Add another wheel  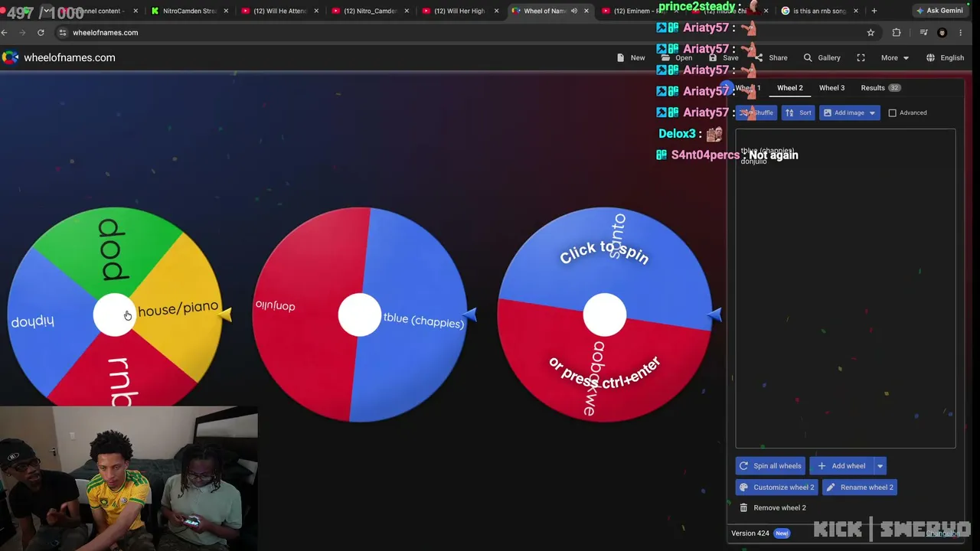click(x=841, y=466)
